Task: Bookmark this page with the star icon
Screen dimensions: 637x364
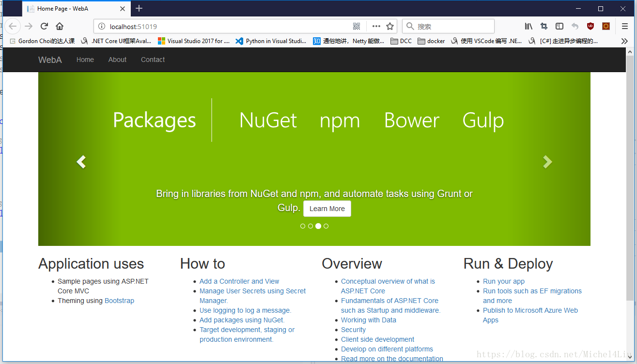Action: tap(390, 26)
